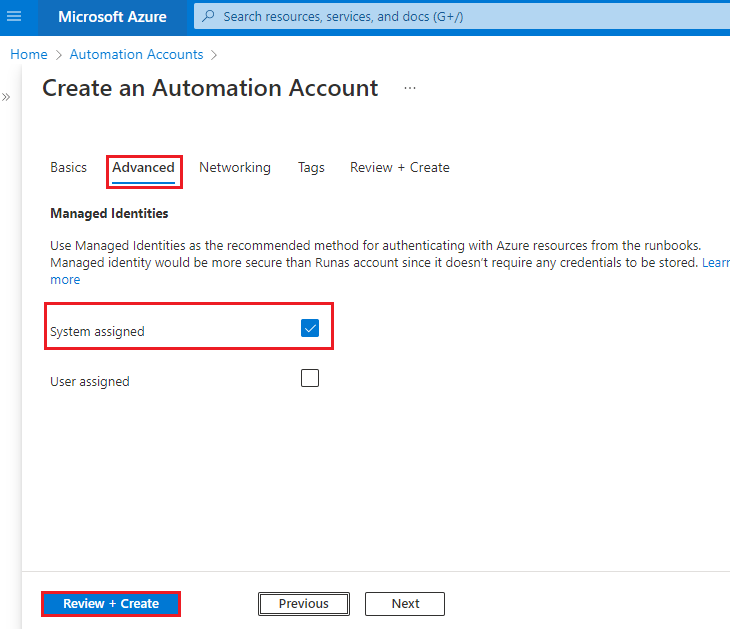Viewport: 730px width, 629px height.
Task: Open the Azure portal hamburger menu
Action: (14, 17)
